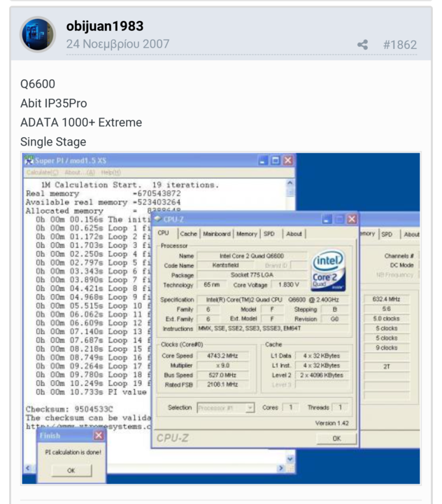
Task: Switch to the SPD tab in front CPU-Z
Action: [x=269, y=234]
